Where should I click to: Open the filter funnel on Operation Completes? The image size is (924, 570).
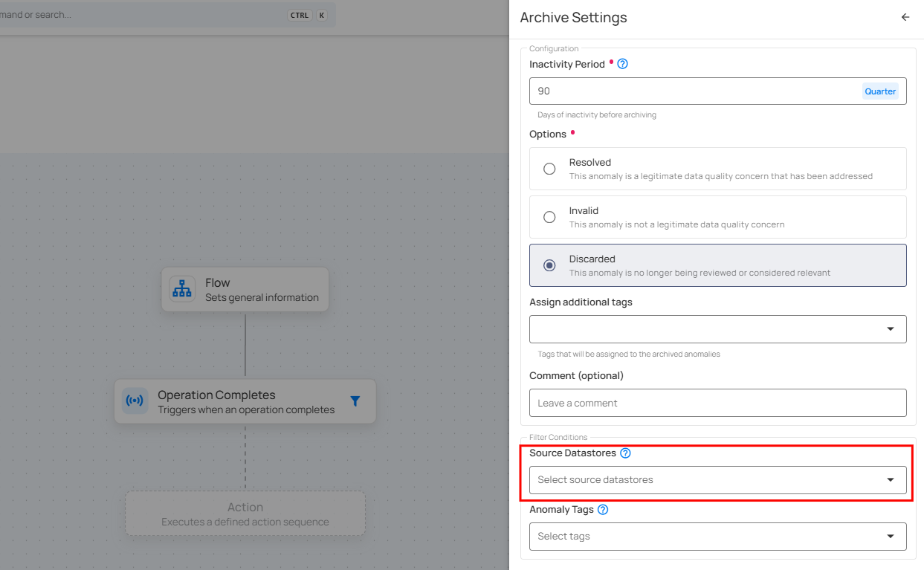tap(355, 401)
